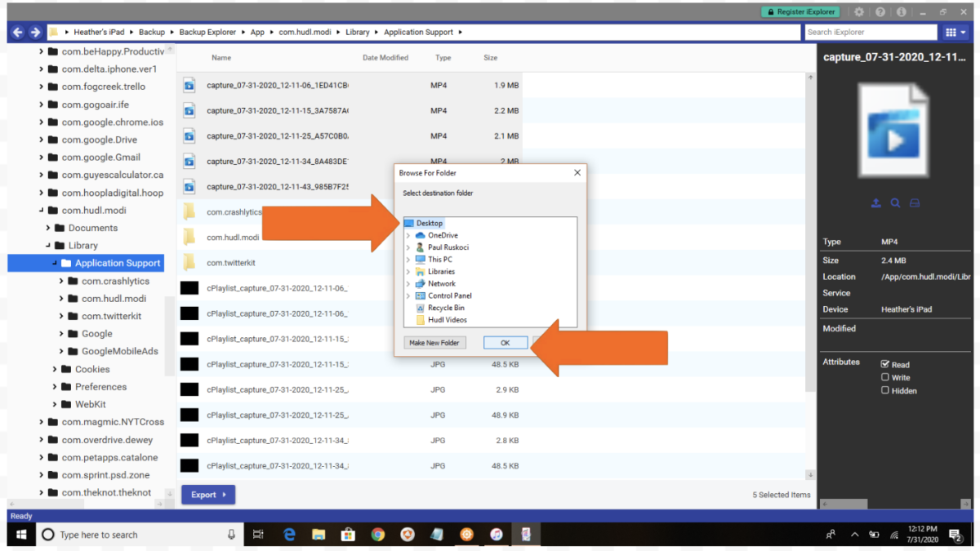The height and width of the screenshot is (551, 980).
Task: Click the Make New Folder button
Action: pos(434,342)
